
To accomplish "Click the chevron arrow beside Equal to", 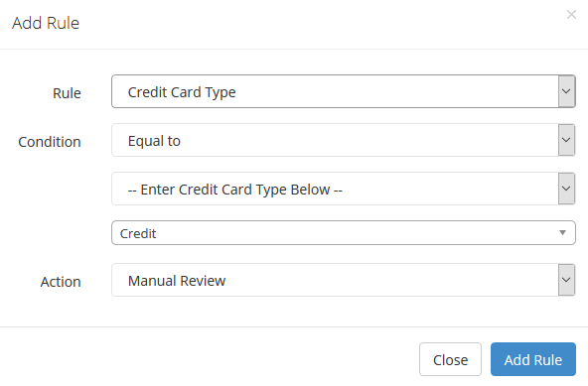I will coord(566,140).
